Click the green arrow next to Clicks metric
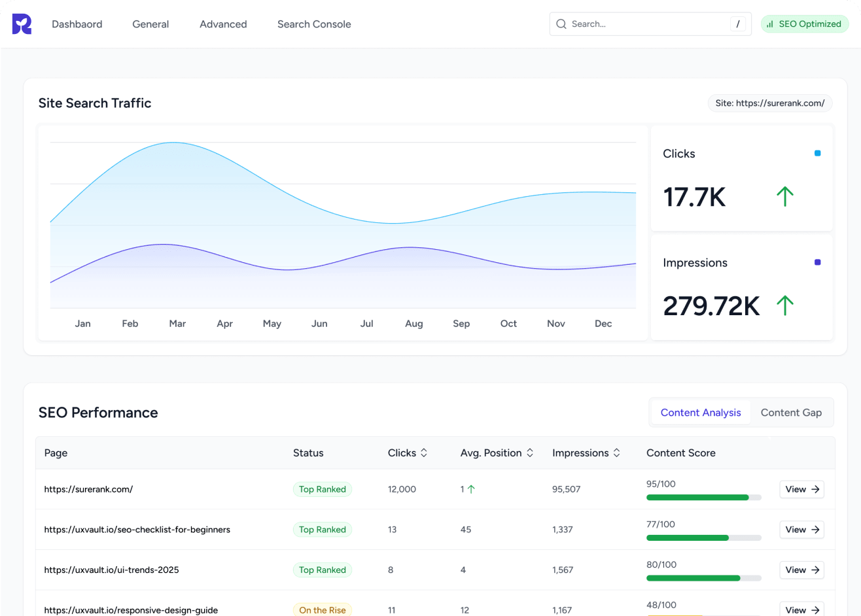This screenshot has width=861, height=616. 784,196
